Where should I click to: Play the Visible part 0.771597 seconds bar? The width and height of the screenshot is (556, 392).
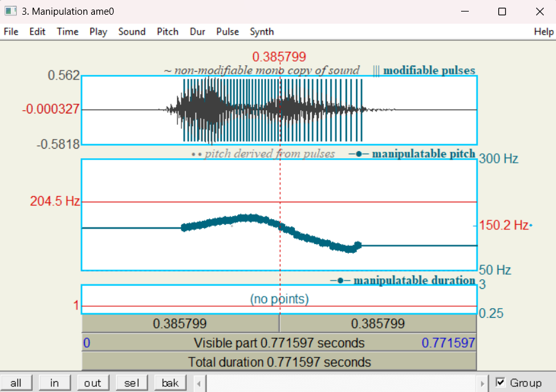click(279, 343)
